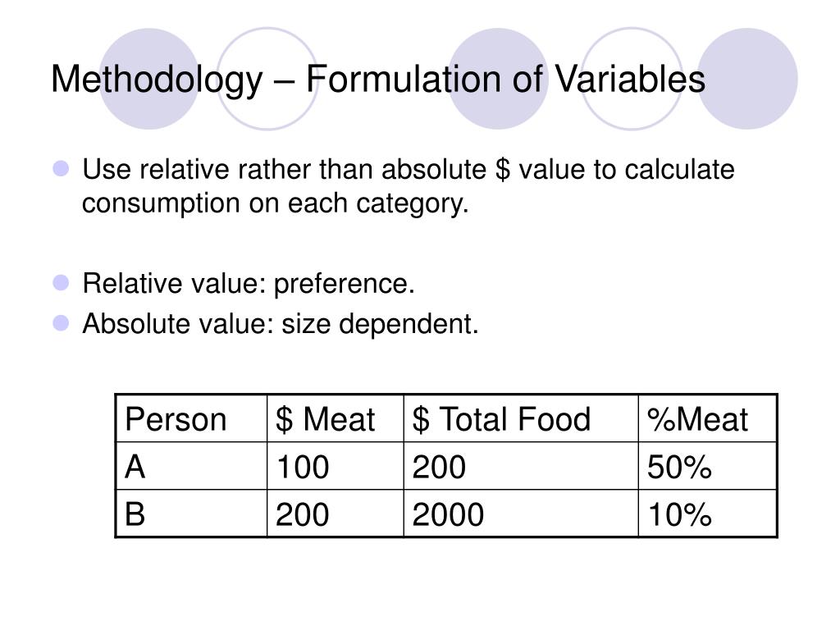This screenshot has height=630, width=840.
Task: Select the '%Meat' header cell
Action: click(x=707, y=418)
